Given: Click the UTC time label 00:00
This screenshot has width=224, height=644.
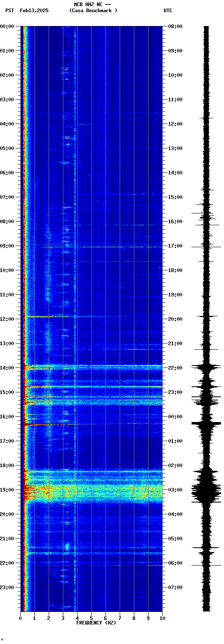Looking at the screenshot, I should 175,417.
